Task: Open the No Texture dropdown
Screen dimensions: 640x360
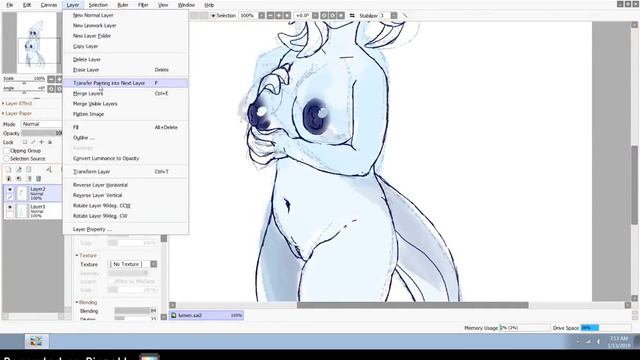Action: (132, 264)
